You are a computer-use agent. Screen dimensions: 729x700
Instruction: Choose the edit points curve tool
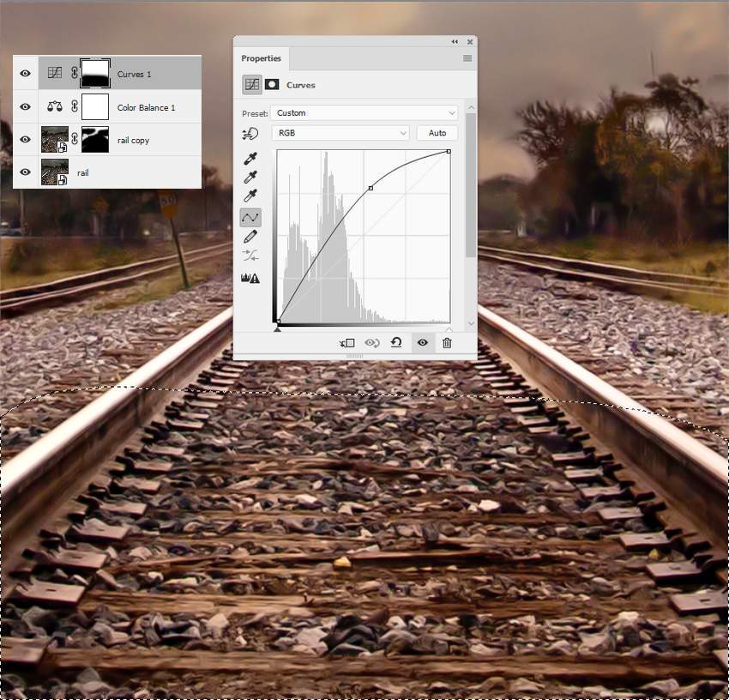pyautogui.click(x=251, y=217)
